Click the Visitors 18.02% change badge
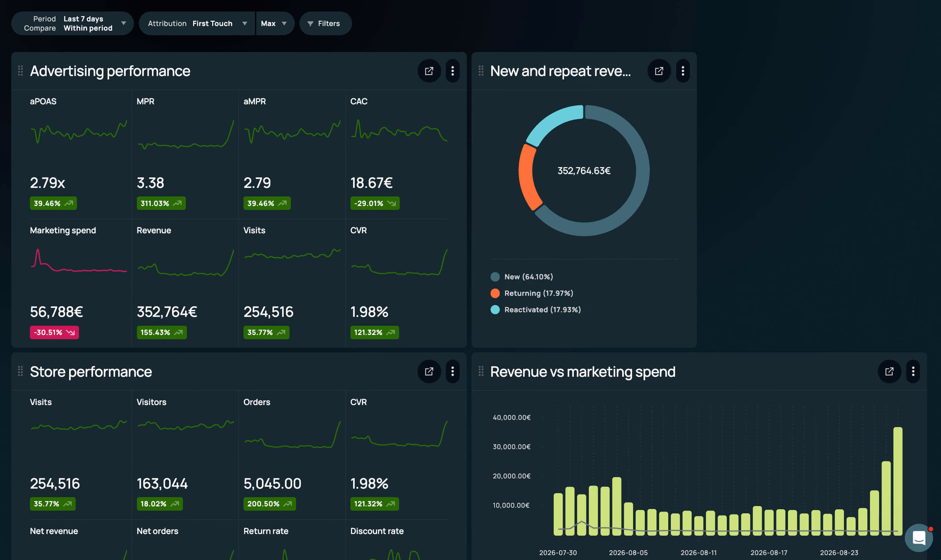The image size is (941, 560). pyautogui.click(x=160, y=504)
